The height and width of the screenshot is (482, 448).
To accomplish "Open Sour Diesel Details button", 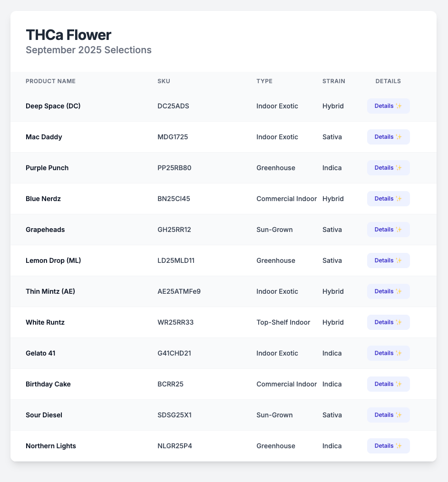I will click(388, 415).
